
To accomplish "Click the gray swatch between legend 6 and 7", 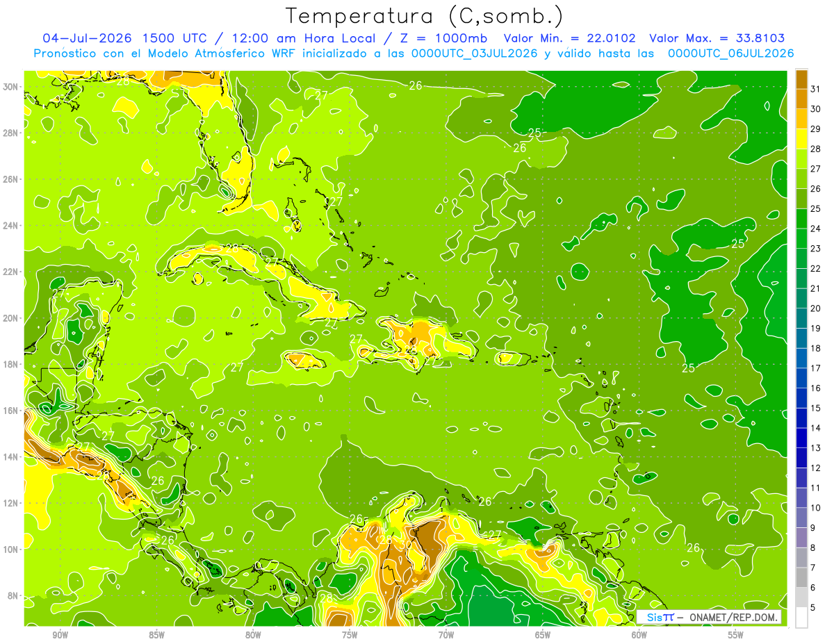I will click(801, 577).
